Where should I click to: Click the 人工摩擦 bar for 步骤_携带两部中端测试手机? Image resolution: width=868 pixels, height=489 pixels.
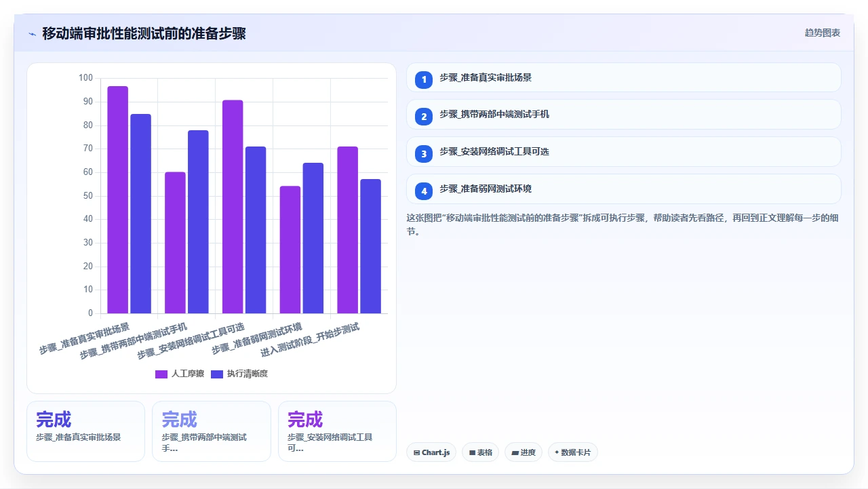tap(175, 243)
